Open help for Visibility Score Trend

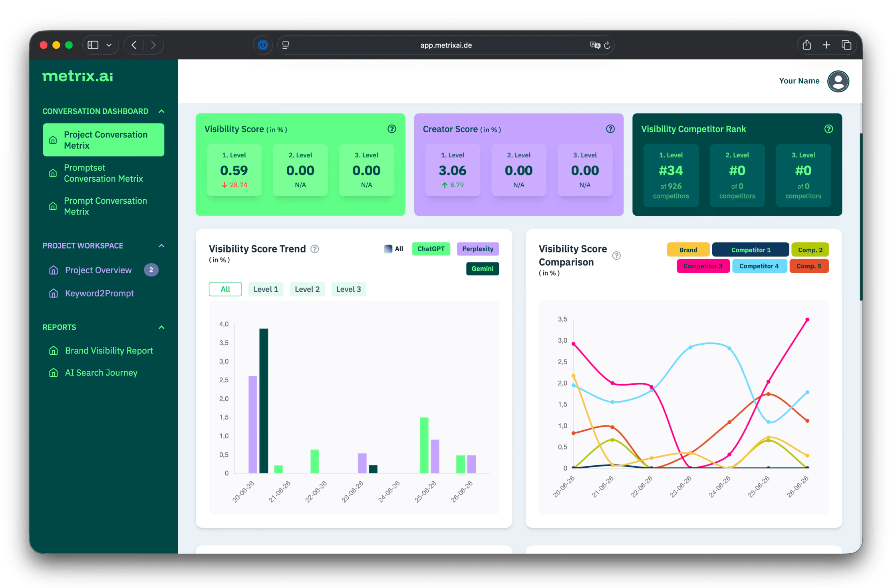(315, 249)
